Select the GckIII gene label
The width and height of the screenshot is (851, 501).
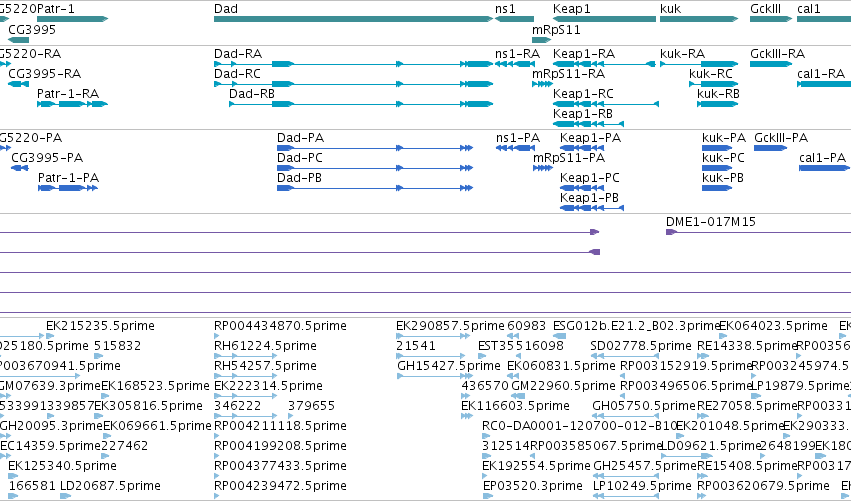pos(765,9)
